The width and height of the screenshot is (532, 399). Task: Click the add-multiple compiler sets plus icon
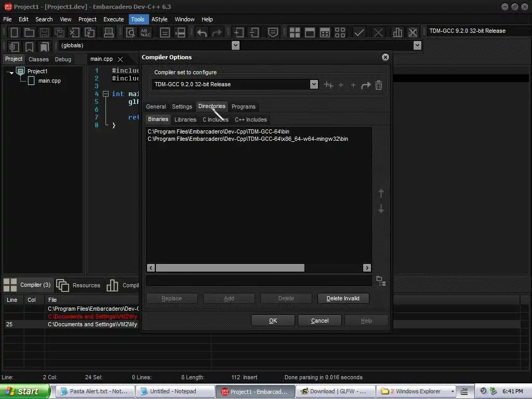(x=328, y=85)
